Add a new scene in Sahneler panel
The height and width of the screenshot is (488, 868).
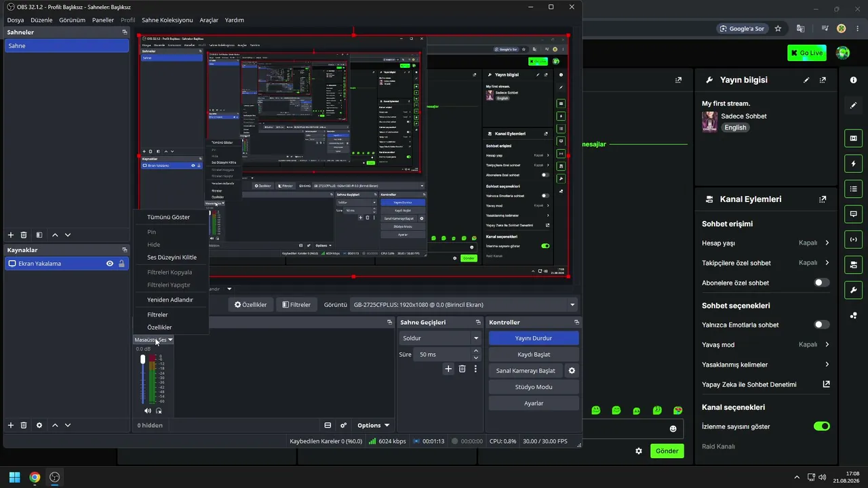pos(11,235)
